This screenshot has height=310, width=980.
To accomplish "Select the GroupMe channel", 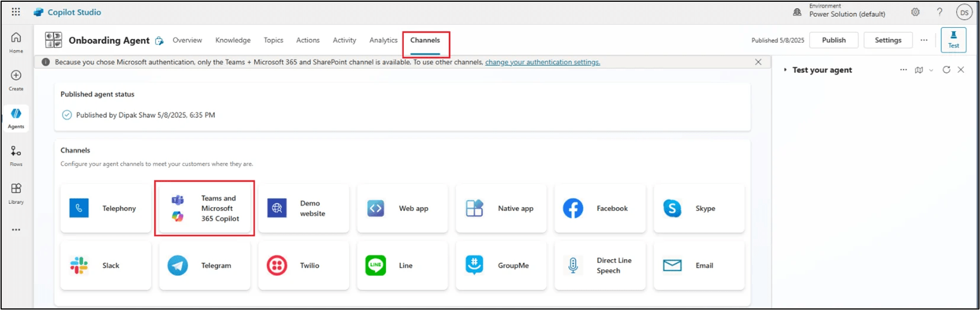I will tap(501, 266).
